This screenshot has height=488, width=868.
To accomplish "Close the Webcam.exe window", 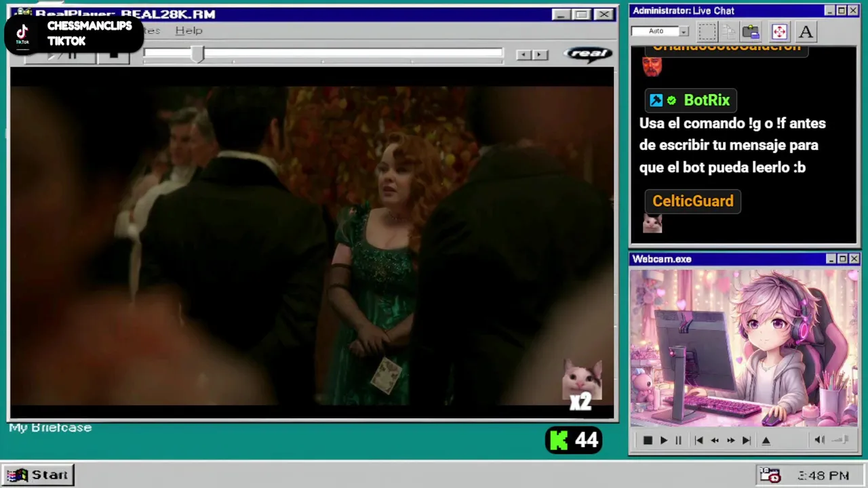I will pyautogui.click(x=854, y=259).
